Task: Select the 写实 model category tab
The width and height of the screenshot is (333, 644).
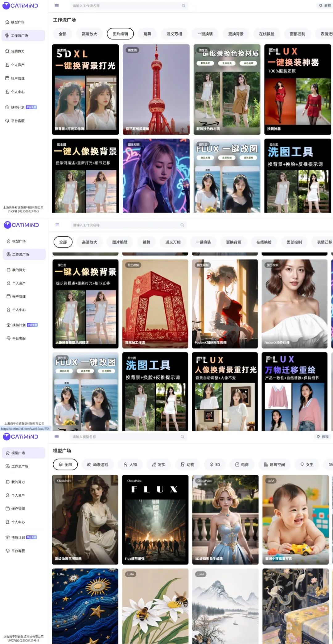Action: 159,464
